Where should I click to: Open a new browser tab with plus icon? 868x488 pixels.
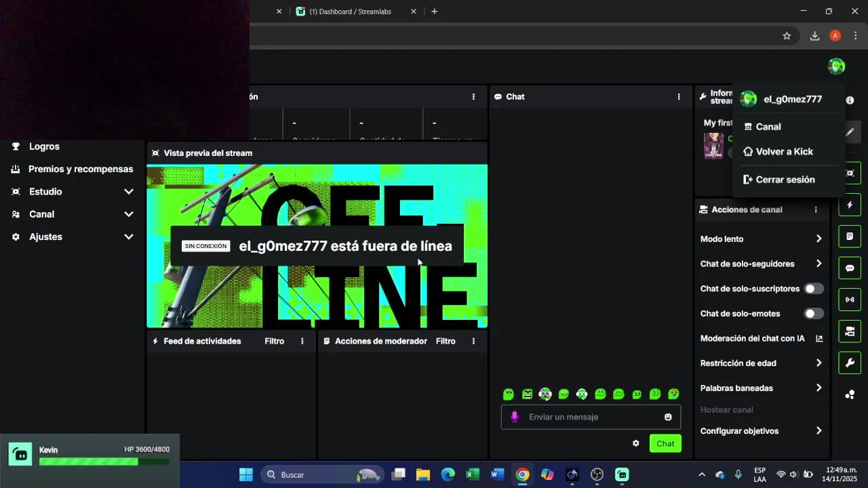[x=434, y=12]
